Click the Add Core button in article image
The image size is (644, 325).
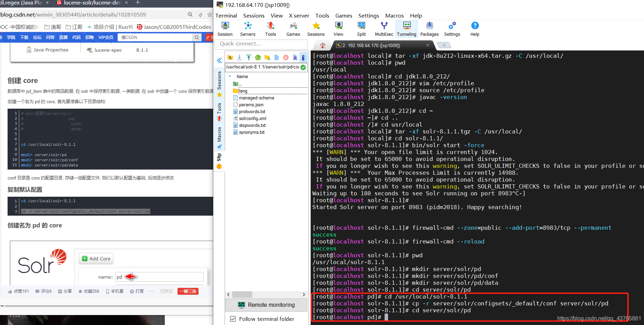[x=96, y=259]
